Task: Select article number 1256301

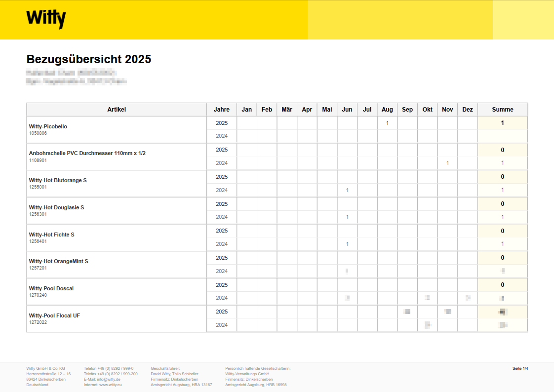Action: tap(38, 214)
